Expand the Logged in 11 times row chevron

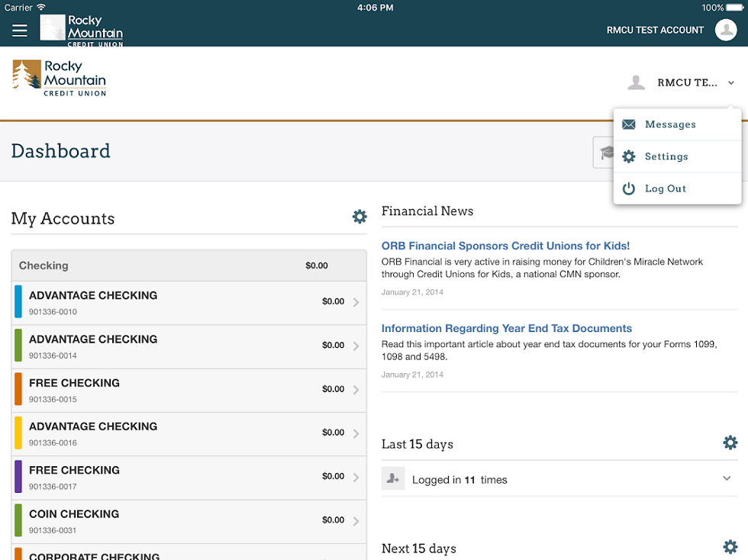point(727,478)
